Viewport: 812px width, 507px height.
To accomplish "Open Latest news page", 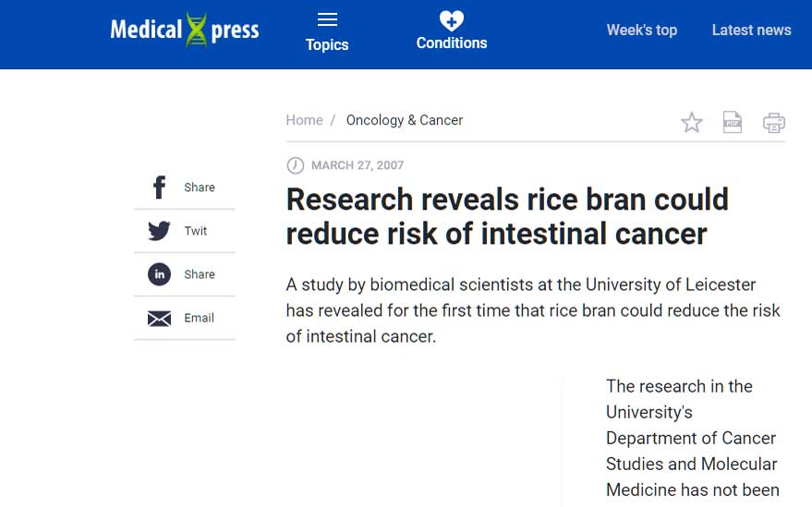I will click(x=751, y=30).
